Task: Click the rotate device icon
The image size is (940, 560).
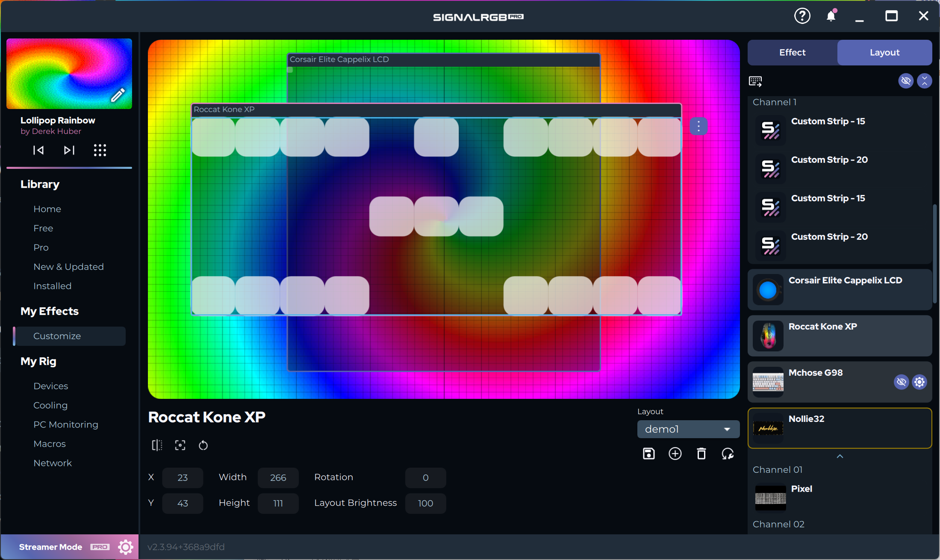Action: 203,445
